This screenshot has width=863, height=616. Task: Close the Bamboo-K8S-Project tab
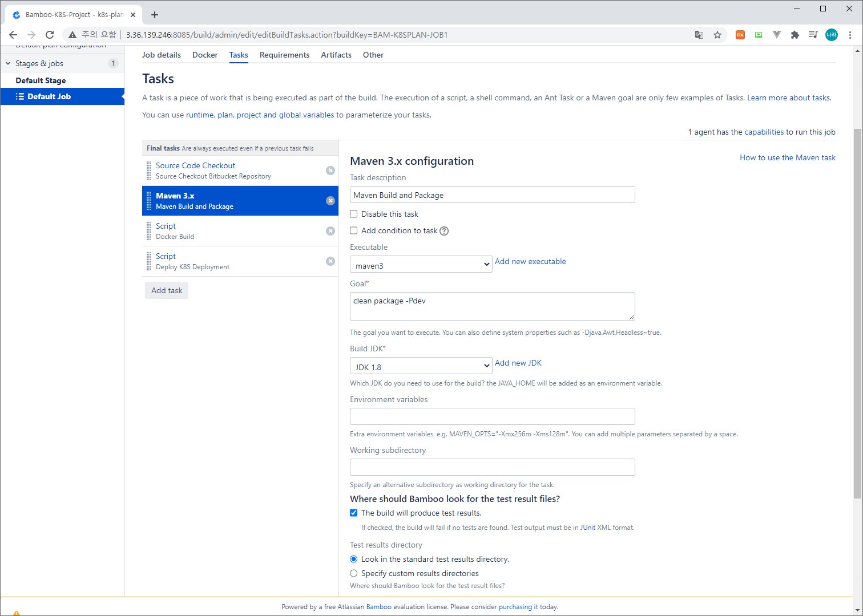point(133,15)
